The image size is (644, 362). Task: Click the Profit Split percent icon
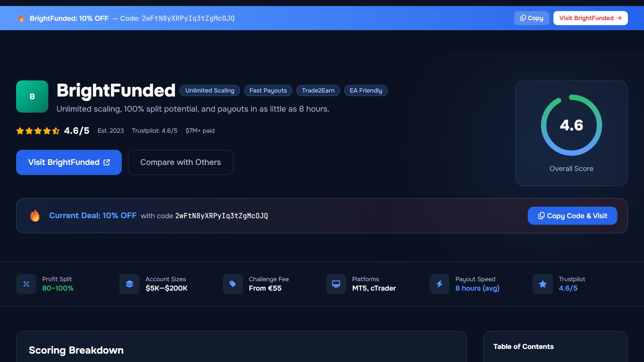tap(26, 284)
